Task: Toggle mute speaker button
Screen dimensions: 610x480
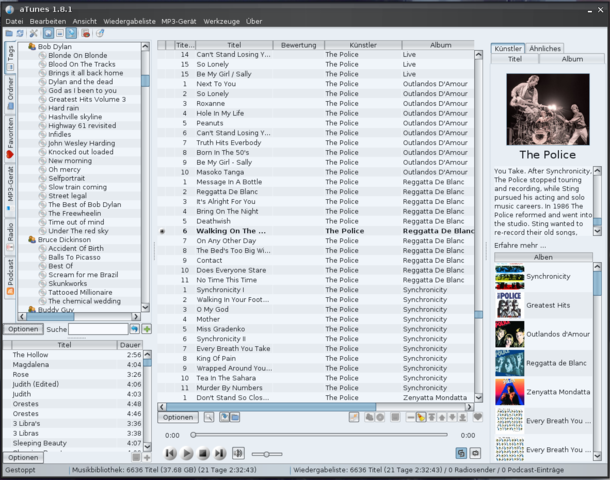Action: point(238,453)
